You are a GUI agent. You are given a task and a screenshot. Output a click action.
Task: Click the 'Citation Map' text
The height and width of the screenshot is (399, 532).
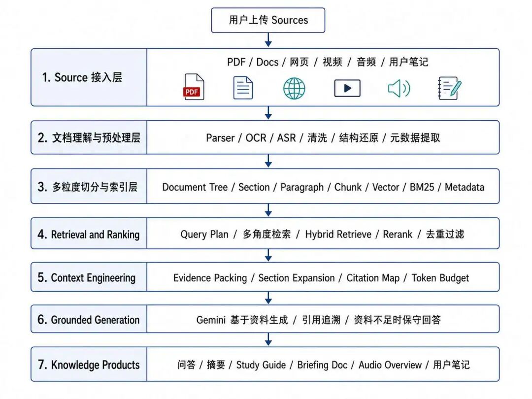pos(373,278)
